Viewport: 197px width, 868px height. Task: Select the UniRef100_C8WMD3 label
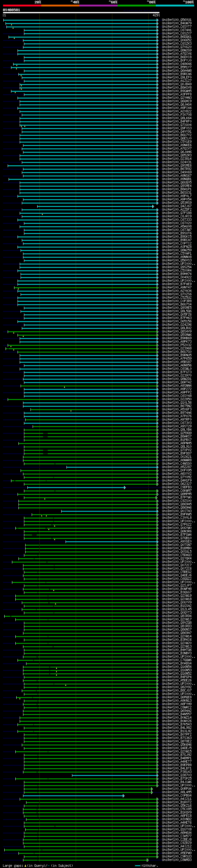point(177,860)
